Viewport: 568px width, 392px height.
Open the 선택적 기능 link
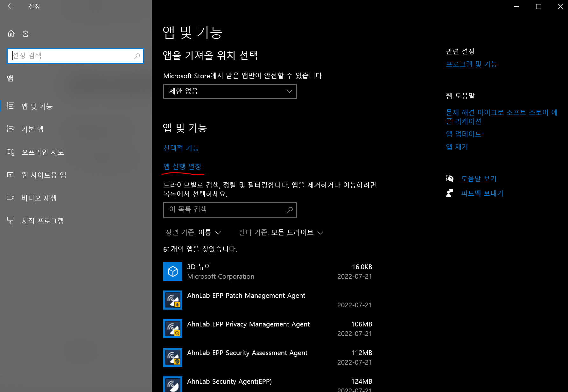click(181, 148)
